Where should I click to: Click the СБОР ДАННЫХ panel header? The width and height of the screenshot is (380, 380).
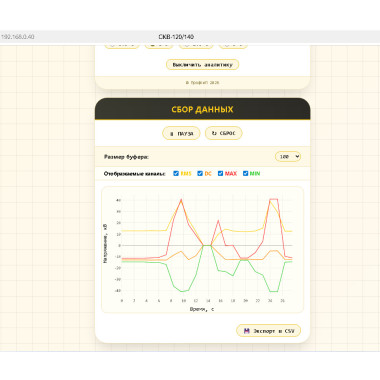[x=202, y=109]
